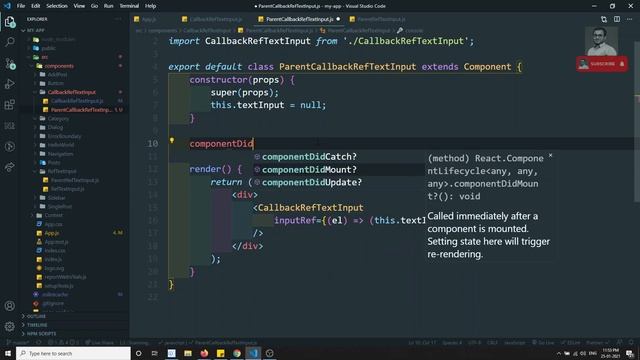The height and width of the screenshot is (360, 640).
Task: Open ParentCallbackRefTextInput.js in explorer tree
Action: click(81, 110)
